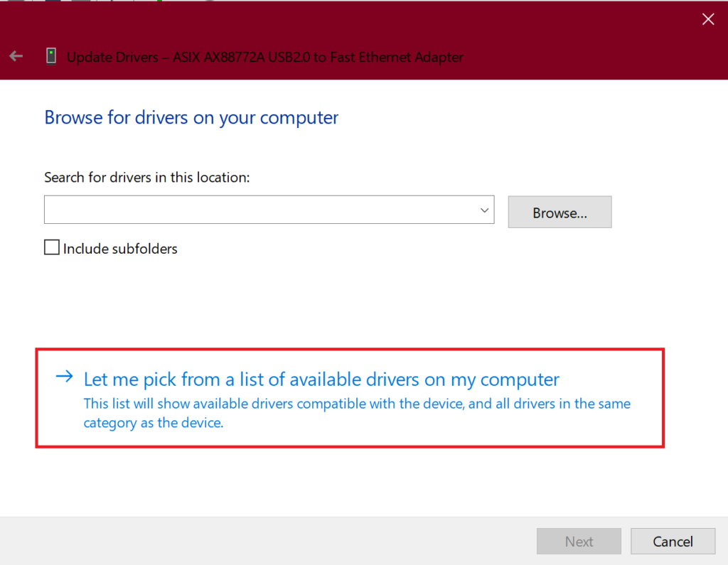Open the Browse folder dialog
Viewport: 728px width, 565px height.
pyautogui.click(x=560, y=212)
